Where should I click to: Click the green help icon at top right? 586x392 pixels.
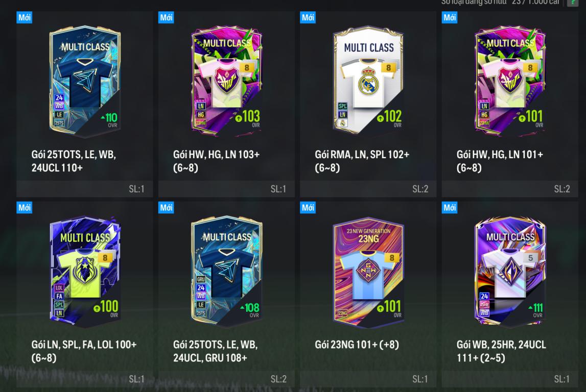(x=573, y=3)
